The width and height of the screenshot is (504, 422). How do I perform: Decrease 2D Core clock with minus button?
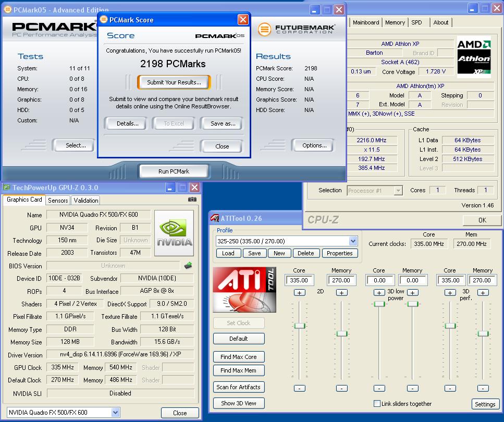[300, 388]
